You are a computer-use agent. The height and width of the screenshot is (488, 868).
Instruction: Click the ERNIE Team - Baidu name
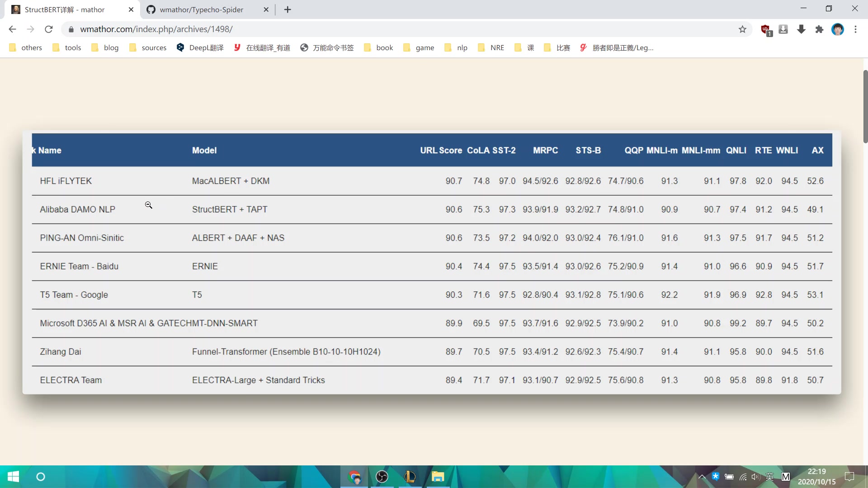pyautogui.click(x=79, y=267)
